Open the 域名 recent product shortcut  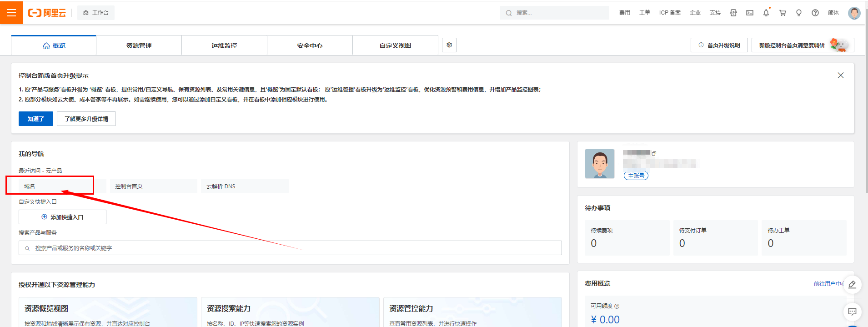(50, 186)
